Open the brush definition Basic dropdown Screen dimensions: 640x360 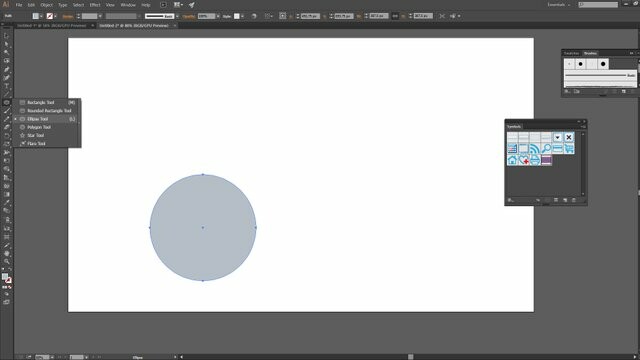tap(177, 16)
